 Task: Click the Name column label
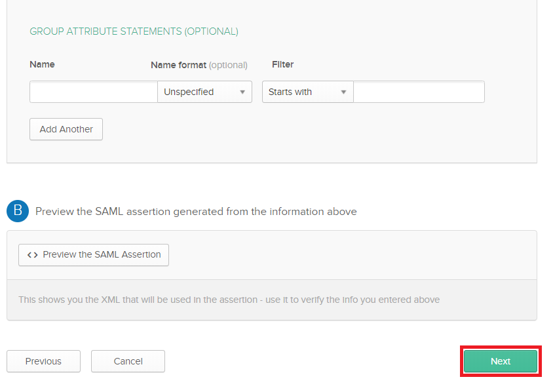[x=42, y=64]
